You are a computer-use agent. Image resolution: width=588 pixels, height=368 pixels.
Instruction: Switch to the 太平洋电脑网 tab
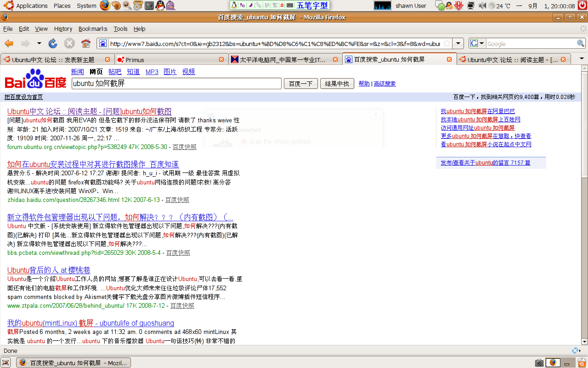point(285,59)
